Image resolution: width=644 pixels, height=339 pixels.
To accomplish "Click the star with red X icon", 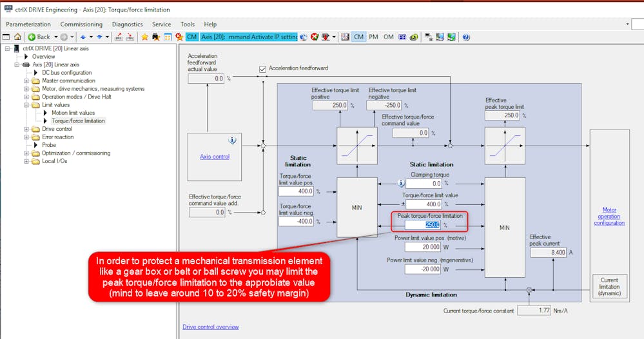I will [x=179, y=37].
